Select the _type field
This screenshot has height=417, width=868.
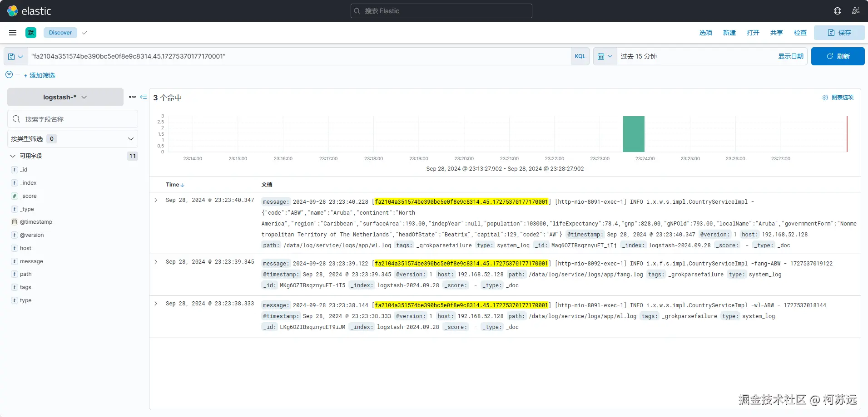tap(27, 209)
